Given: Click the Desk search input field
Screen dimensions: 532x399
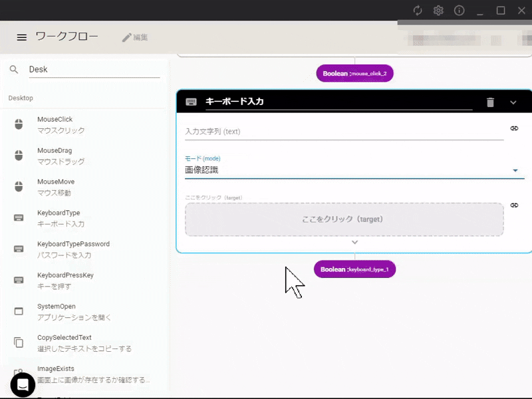Looking at the screenshot, I should 93,69.
